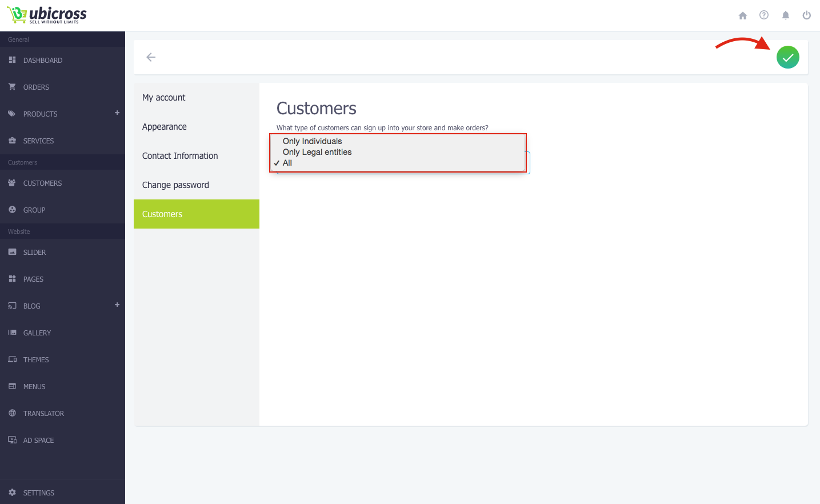Click the Blog feed icon
Viewport: 820px width, 504px height.
tap(12, 306)
